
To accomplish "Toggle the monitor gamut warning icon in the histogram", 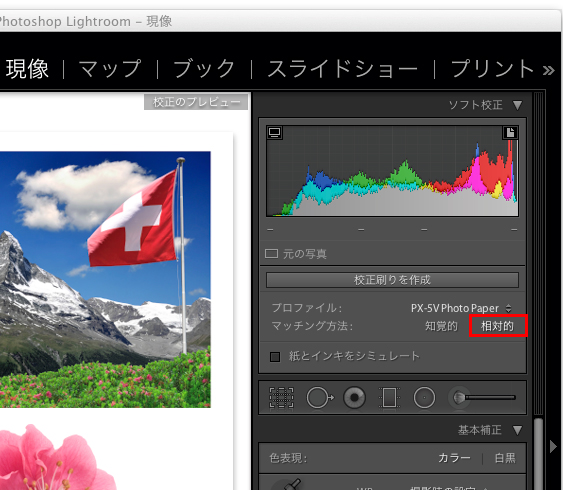I will 275,132.
